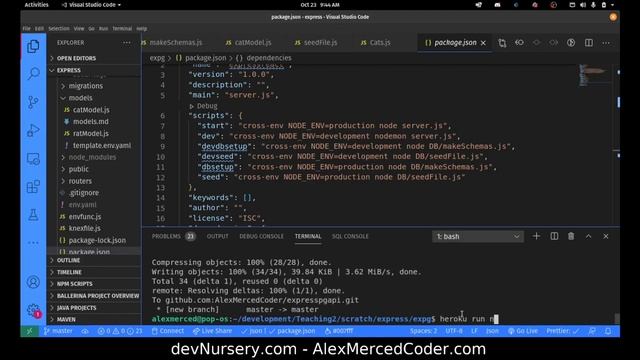Click Go Live in status bar

tap(522, 331)
